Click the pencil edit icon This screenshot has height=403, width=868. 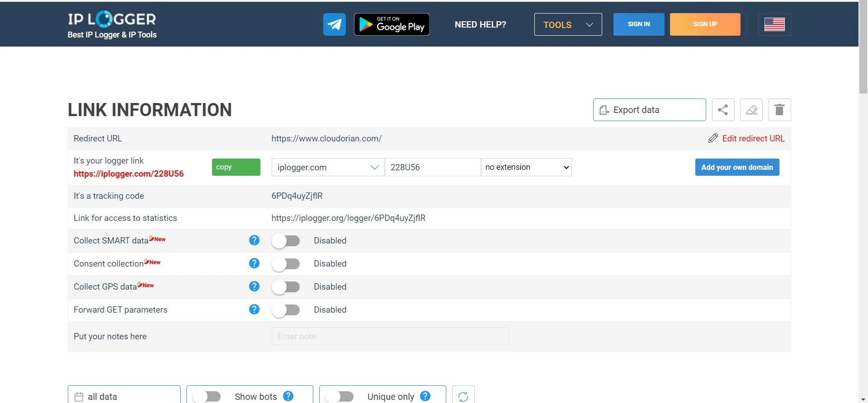coord(713,138)
